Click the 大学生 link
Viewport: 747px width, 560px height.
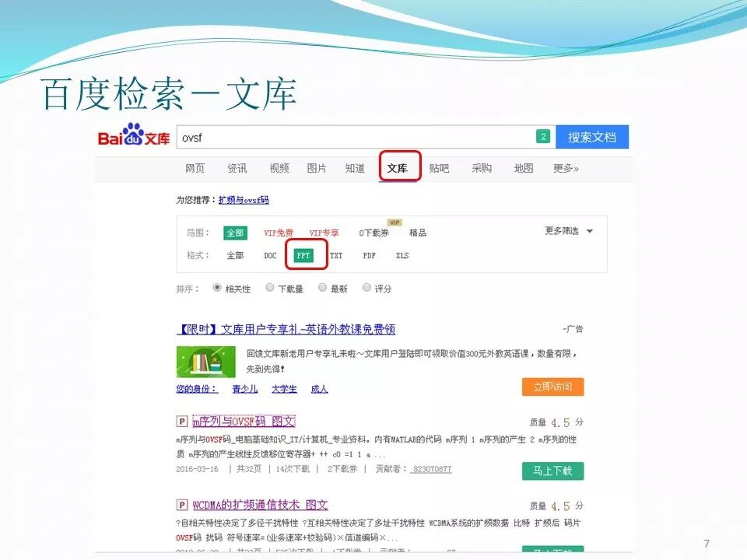pyautogui.click(x=285, y=389)
